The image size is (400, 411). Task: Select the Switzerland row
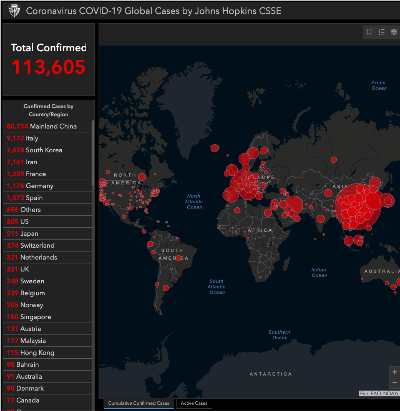coord(47,246)
